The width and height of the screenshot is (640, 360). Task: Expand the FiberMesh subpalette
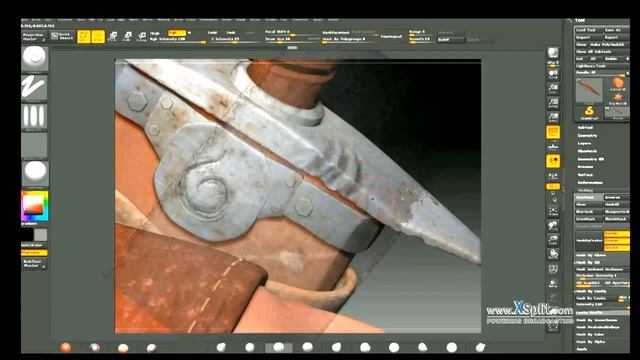[587, 151]
